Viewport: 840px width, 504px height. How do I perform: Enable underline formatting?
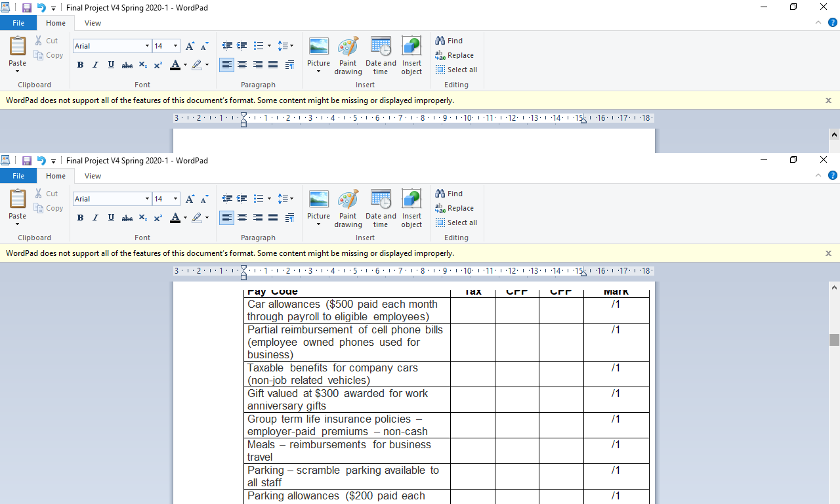coord(111,217)
